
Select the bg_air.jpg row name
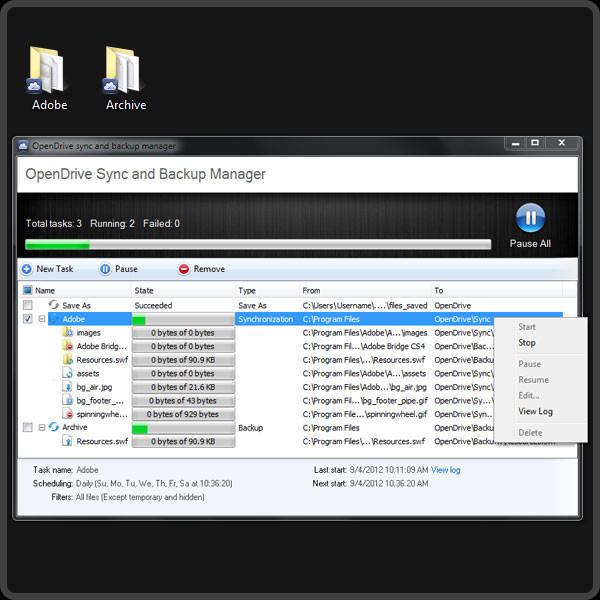[x=94, y=387]
